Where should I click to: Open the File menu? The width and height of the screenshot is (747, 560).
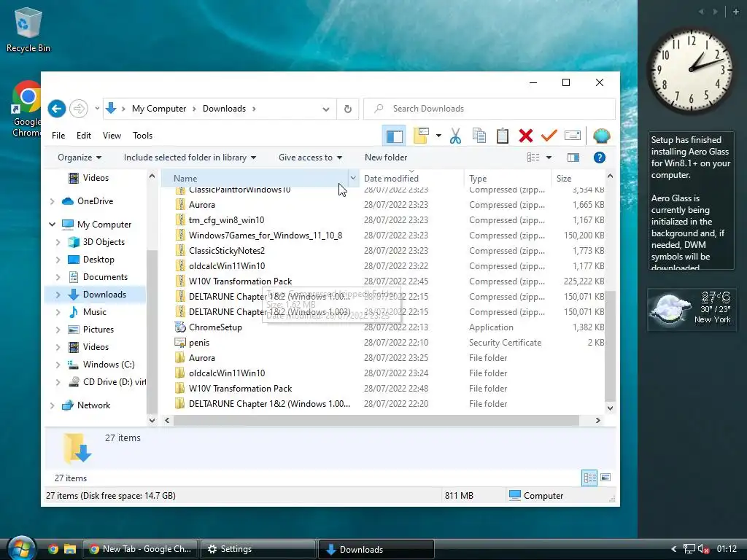[x=58, y=136]
